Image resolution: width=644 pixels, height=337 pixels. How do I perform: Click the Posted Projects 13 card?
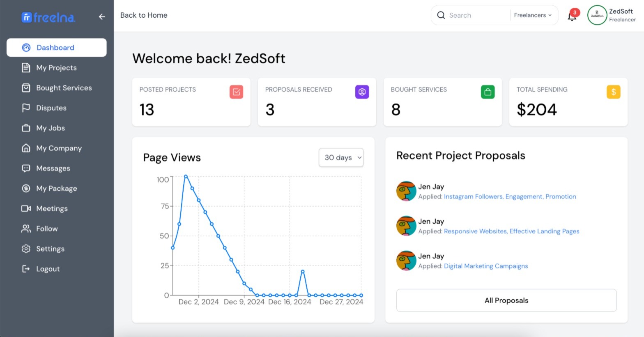(x=191, y=102)
